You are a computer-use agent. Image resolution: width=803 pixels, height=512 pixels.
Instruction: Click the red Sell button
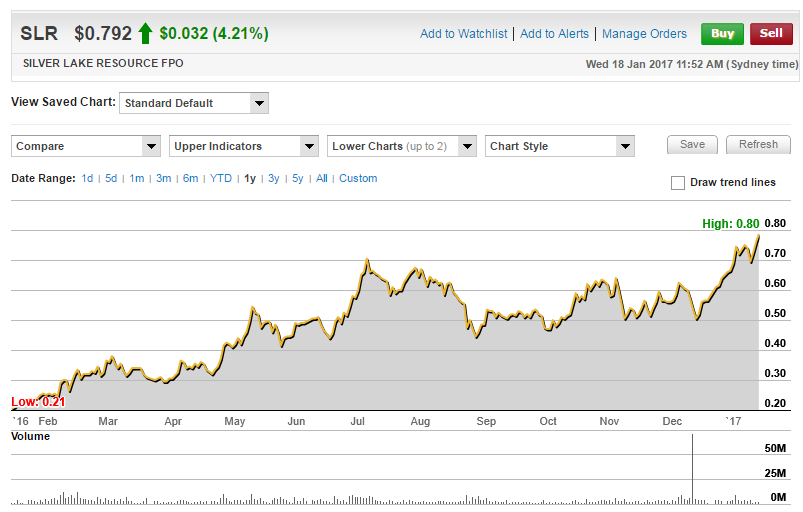point(770,33)
